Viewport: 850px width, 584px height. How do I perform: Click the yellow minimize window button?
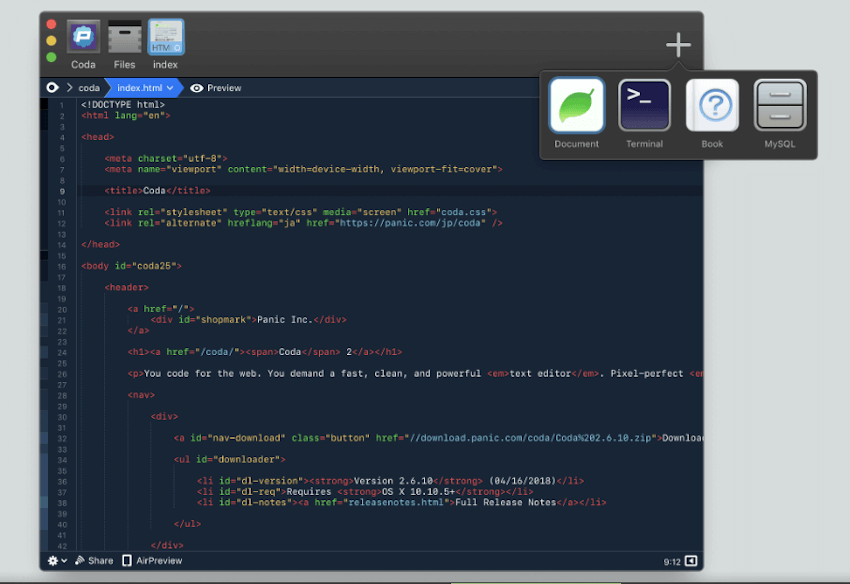pos(51,41)
